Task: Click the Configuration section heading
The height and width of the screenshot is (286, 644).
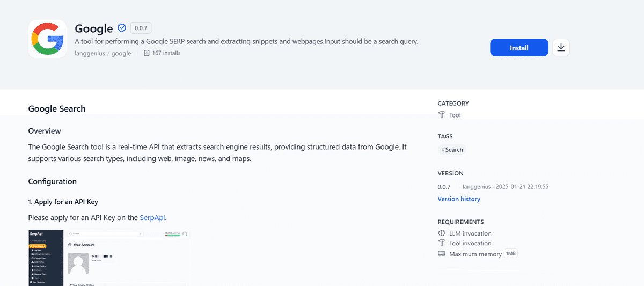Action: pyautogui.click(x=53, y=181)
